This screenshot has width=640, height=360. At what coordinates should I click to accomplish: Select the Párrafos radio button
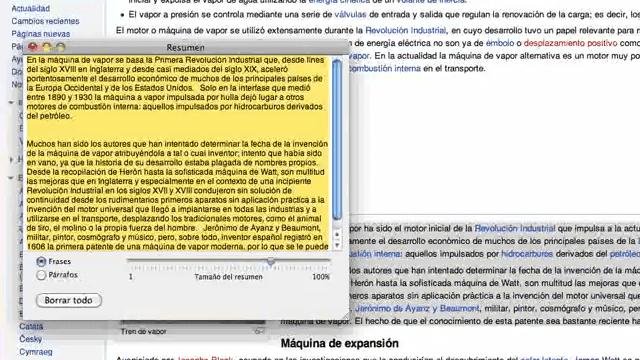41,275
